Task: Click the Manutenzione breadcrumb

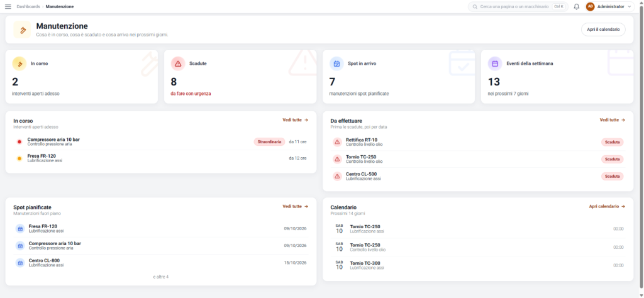Action: tap(60, 6)
